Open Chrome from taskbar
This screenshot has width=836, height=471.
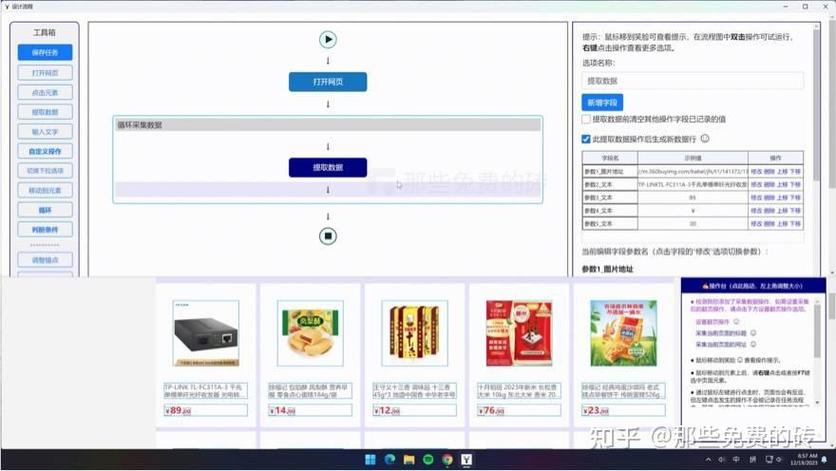447,459
